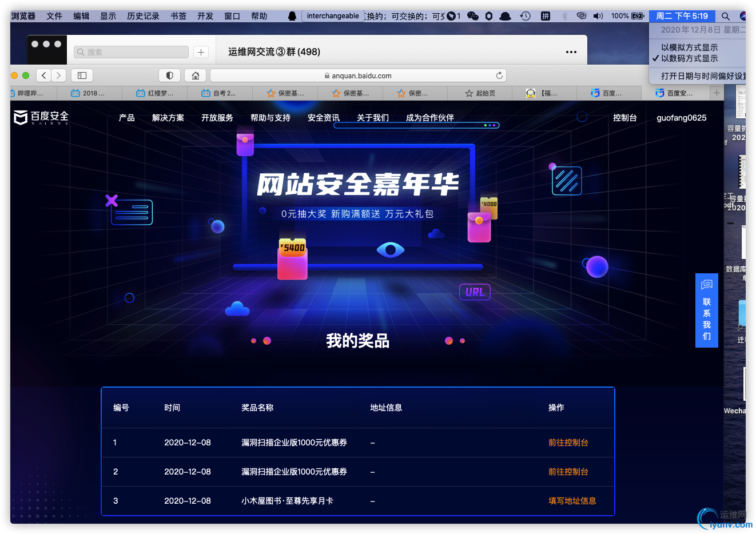The image size is (756, 534).
Task: Go to the home page via house icon
Action: click(196, 75)
